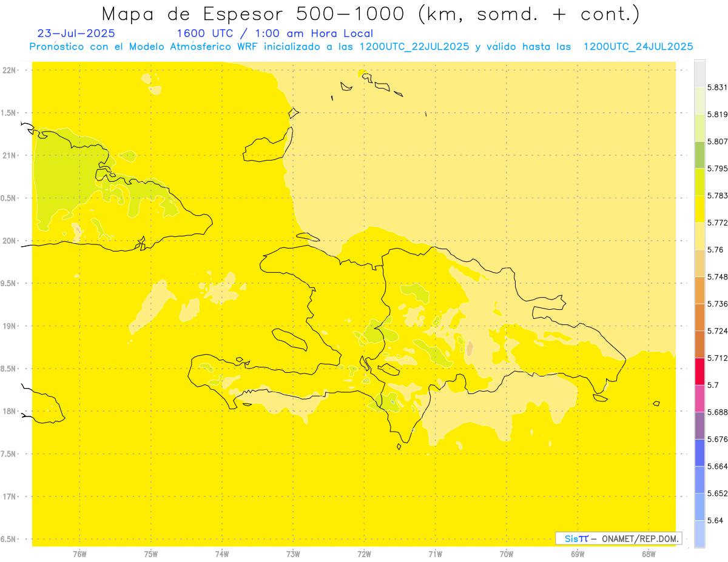The height and width of the screenshot is (562, 728).
Task: Click the bright yellow legend swatch above 5.772
Action: [x=699, y=209]
